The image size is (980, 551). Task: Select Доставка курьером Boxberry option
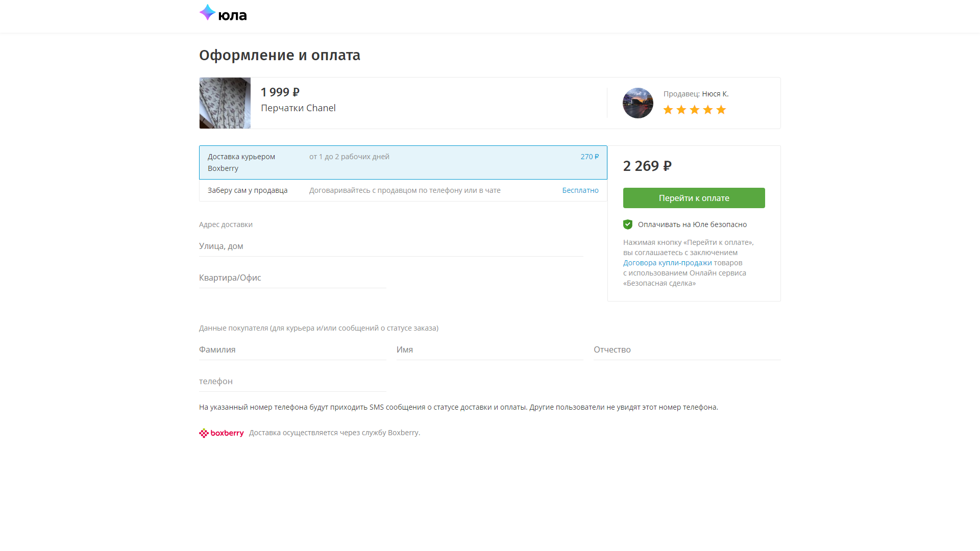(x=403, y=163)
